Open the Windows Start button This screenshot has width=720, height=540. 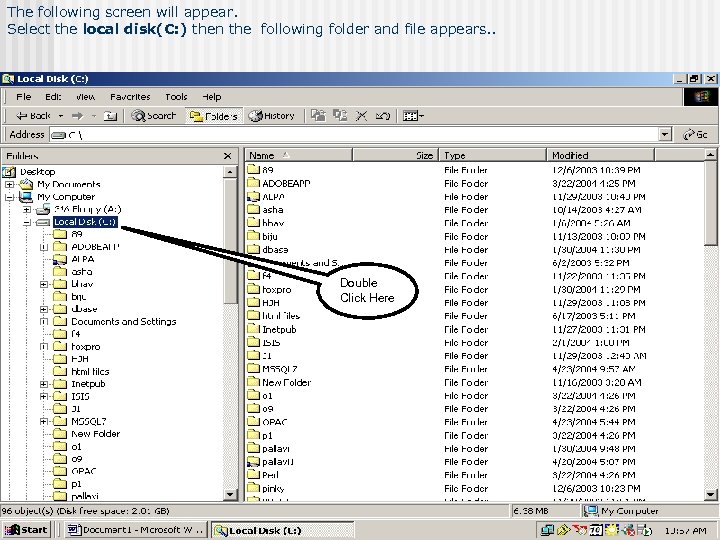click(26, 529)
